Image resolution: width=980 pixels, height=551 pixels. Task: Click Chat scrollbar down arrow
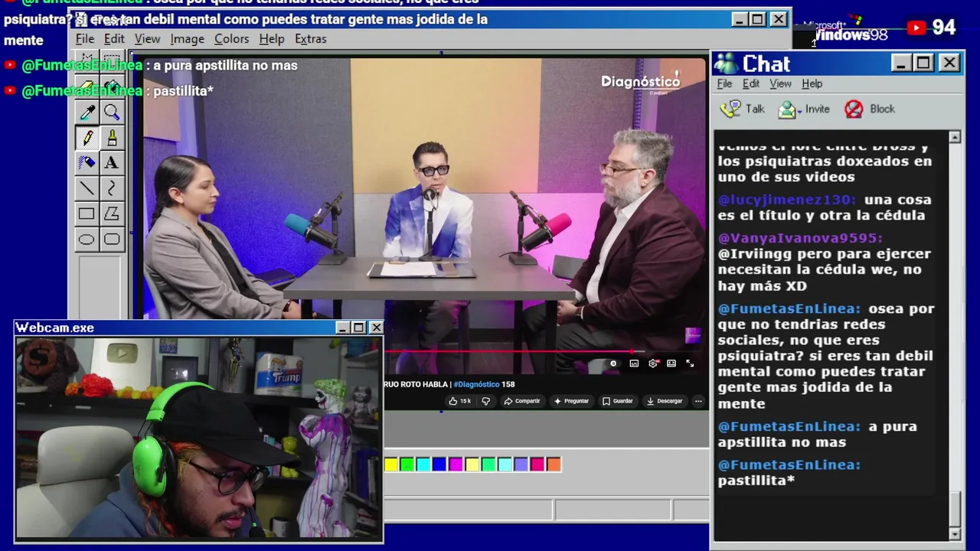pyautogui.click(x=955, y=533)
